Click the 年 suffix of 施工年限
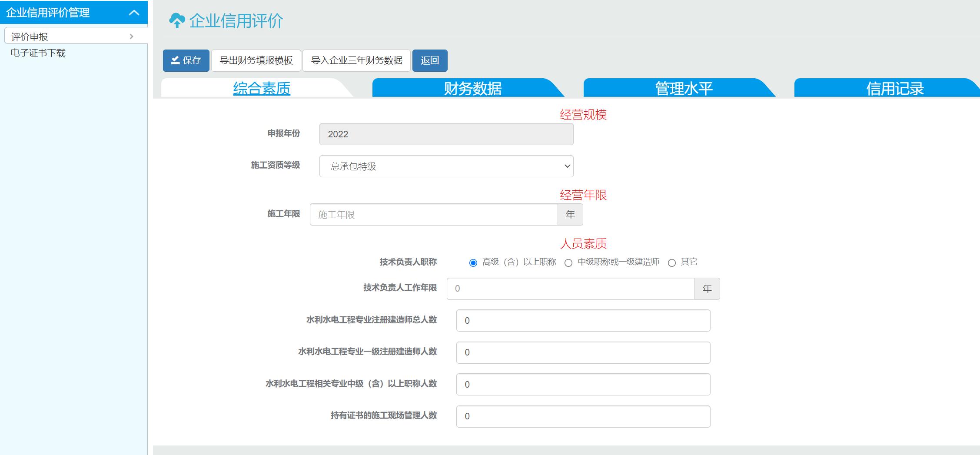Image resolution: width=980 pixels, height=455 pixels. [570, 214]
